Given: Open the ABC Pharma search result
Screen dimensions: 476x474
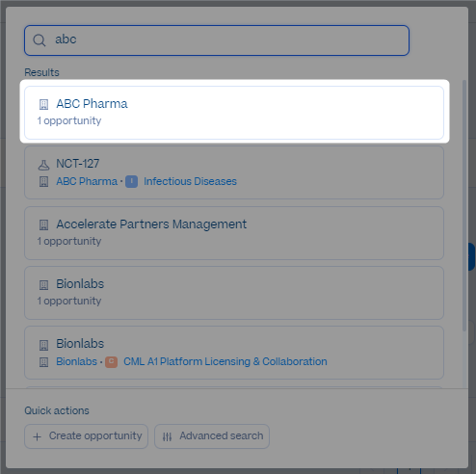Looking at the screenshot, I should tap(234, 113).
